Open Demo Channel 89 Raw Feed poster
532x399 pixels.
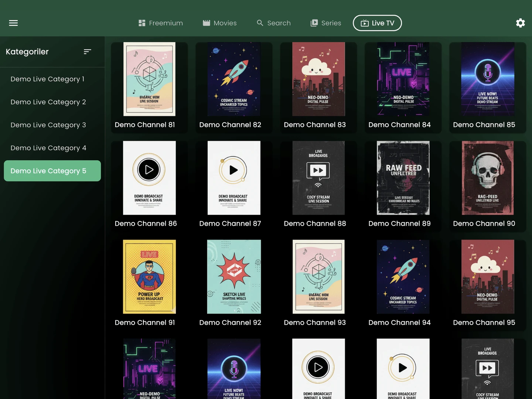pos(403,178)
